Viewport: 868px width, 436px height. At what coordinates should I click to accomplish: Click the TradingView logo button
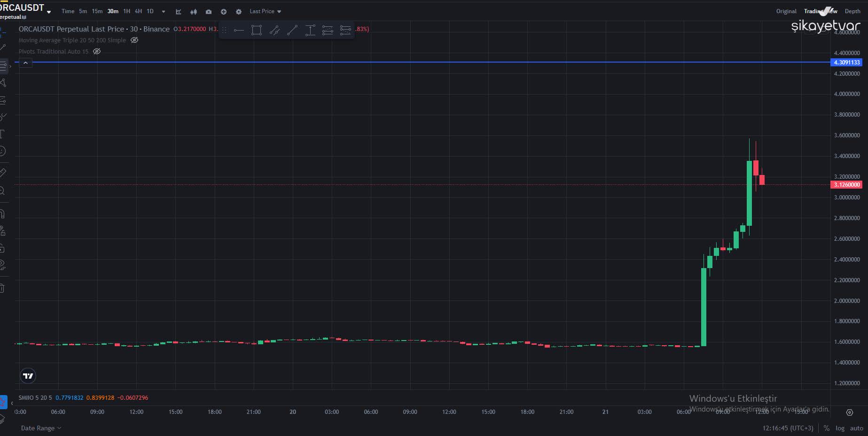(28, 376)
